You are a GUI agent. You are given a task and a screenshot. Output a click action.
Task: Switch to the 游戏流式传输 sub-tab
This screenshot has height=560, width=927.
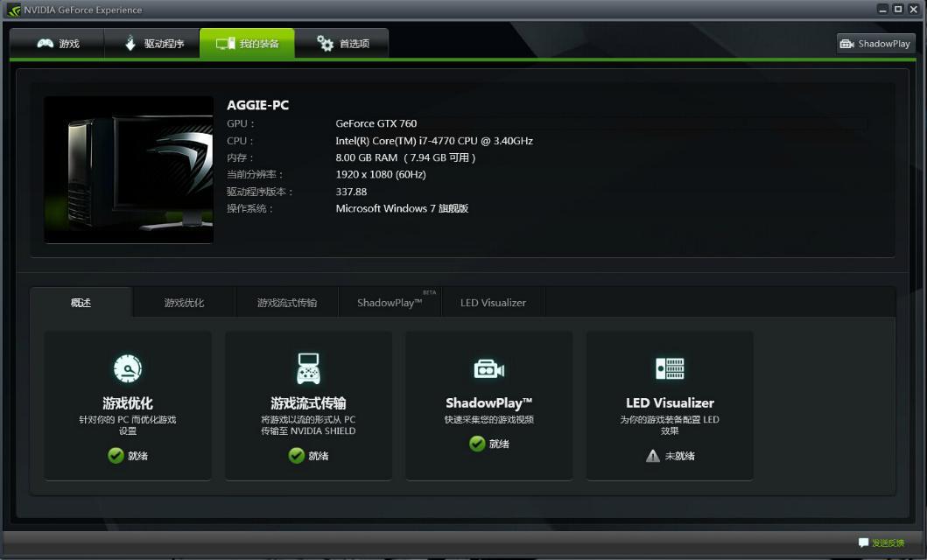[x=287, y=303]
